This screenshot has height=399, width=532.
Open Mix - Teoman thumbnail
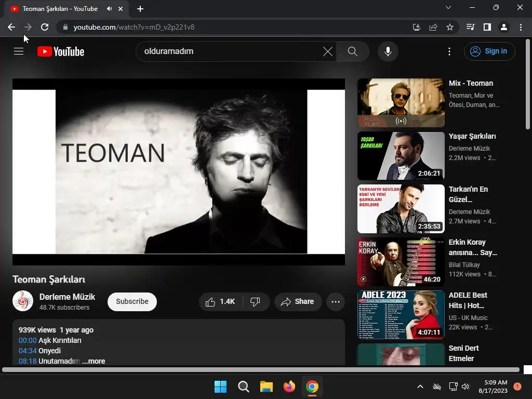click(x=401, y=103)
